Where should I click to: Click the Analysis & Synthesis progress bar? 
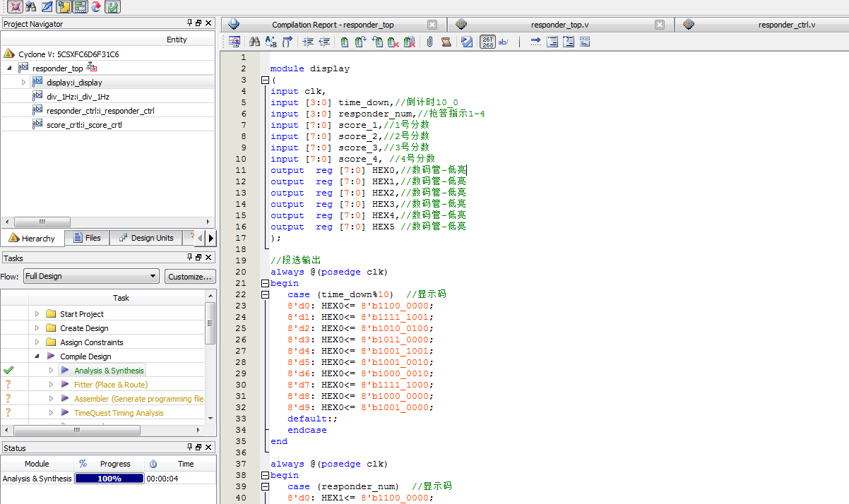coord(109,479)
